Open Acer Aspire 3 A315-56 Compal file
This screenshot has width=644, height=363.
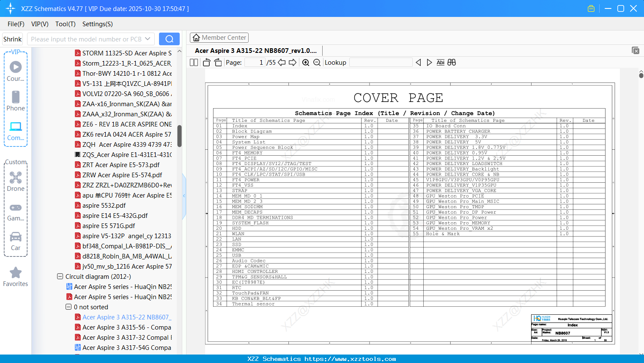coord(123,327)
